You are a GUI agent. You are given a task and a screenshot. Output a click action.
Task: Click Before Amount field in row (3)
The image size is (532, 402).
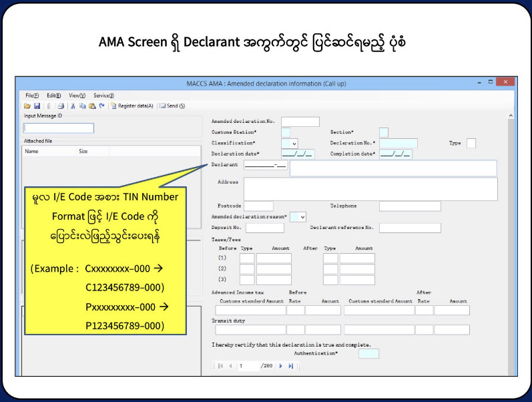(274, 280)
